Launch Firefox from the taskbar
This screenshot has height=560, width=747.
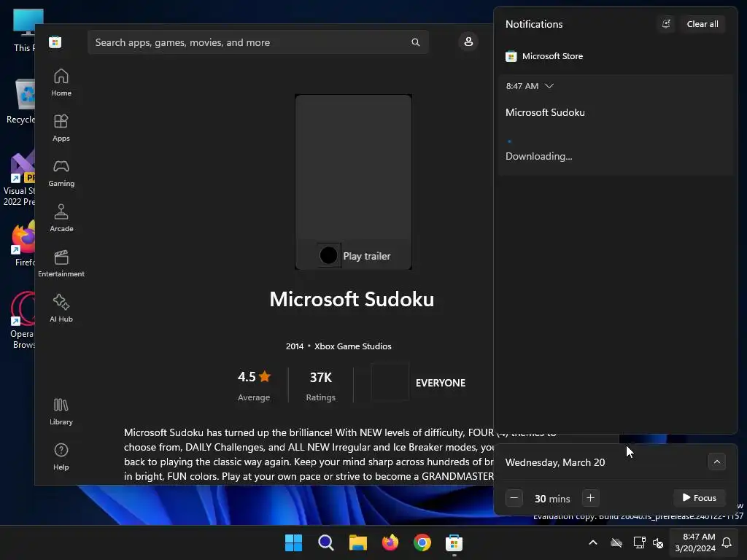[x=390, y=542]
